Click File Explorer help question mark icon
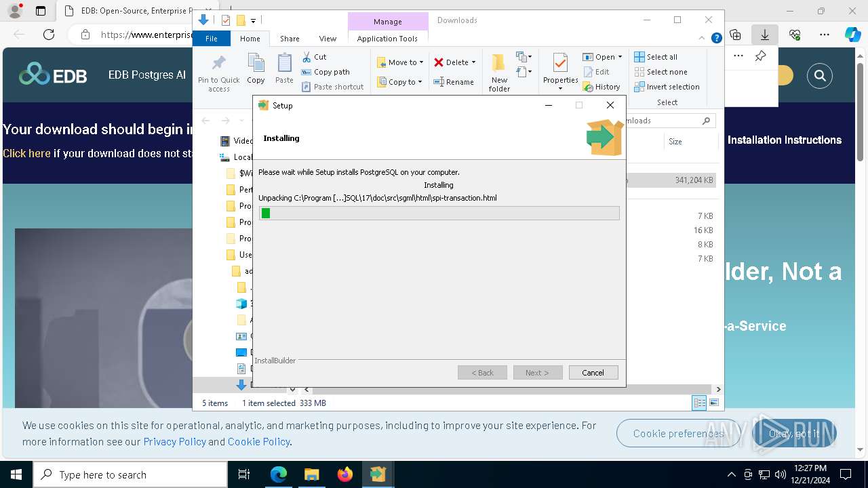This screenshot has height=488, width=868. pos(716,39)
